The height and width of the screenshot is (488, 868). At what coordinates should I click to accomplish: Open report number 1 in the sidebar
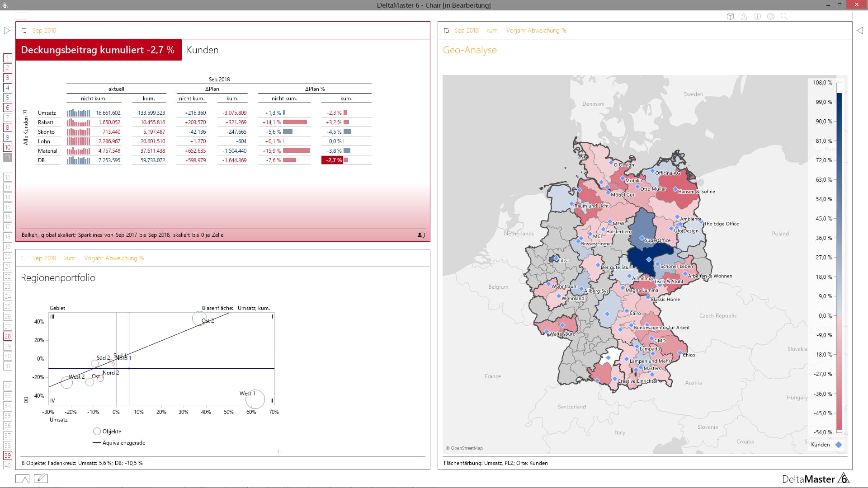pyautogui.click(x=7, y=58)
